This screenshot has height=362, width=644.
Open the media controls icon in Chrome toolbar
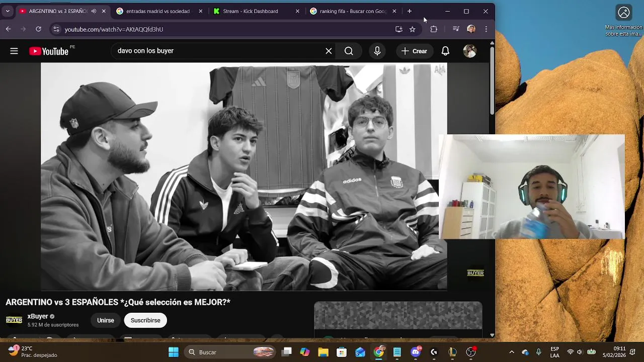point(456,29)
